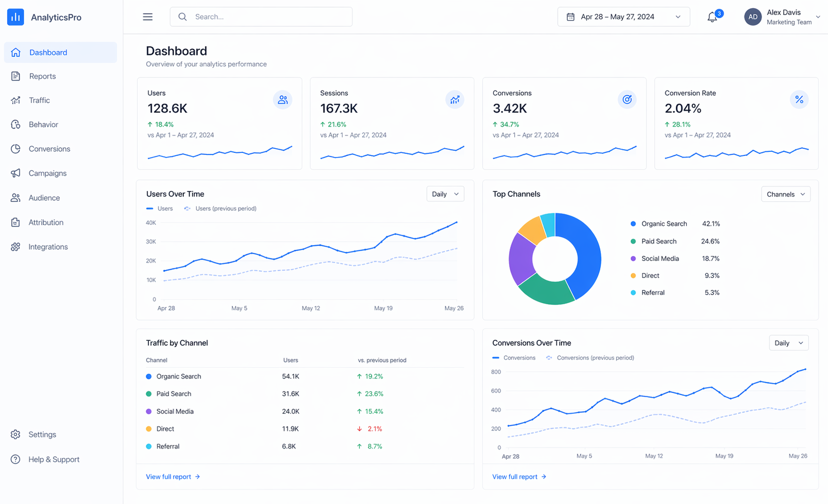Open the date range dropdown
828x504 pixels.
pos(623,17)
